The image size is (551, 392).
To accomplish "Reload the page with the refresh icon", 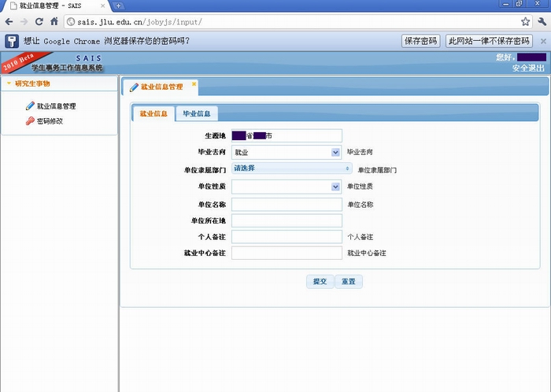I will click(x=40, y=21).
